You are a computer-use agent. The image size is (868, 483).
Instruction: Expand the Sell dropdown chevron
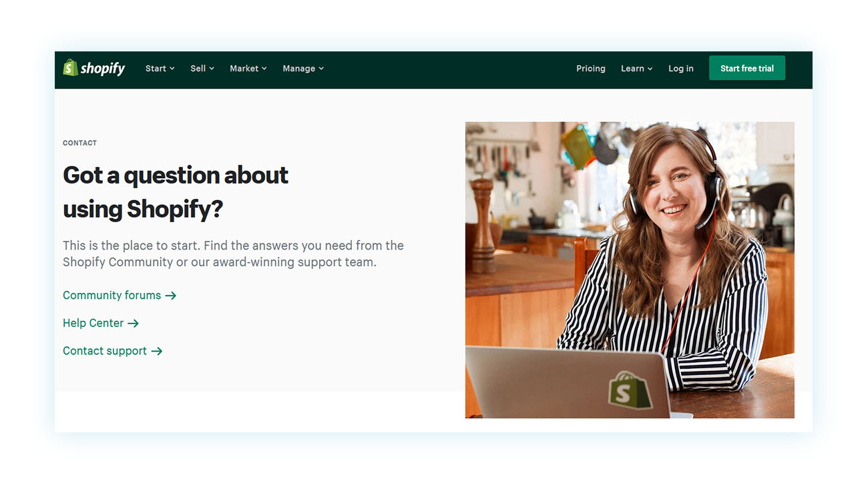(212, 69)
